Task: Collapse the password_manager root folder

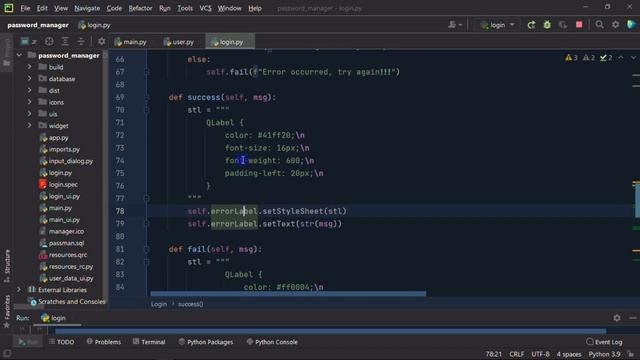Action: [x=19, y=55]
